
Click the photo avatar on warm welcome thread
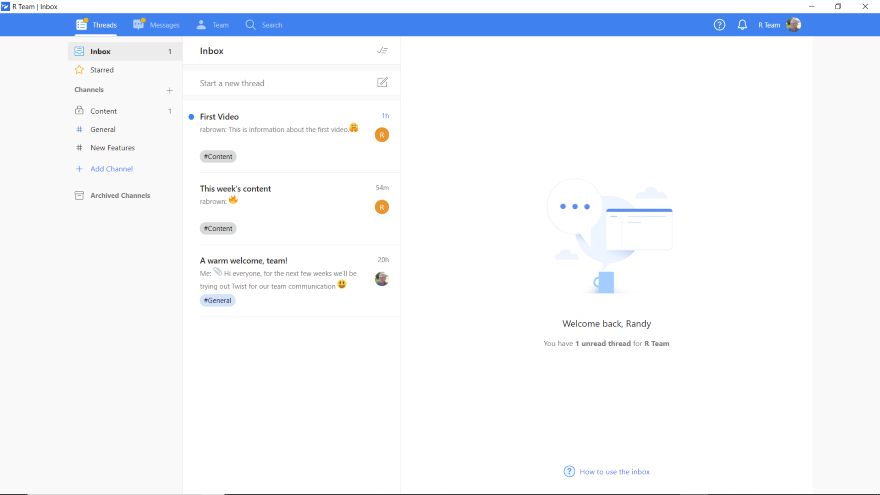tap(382, 279)
